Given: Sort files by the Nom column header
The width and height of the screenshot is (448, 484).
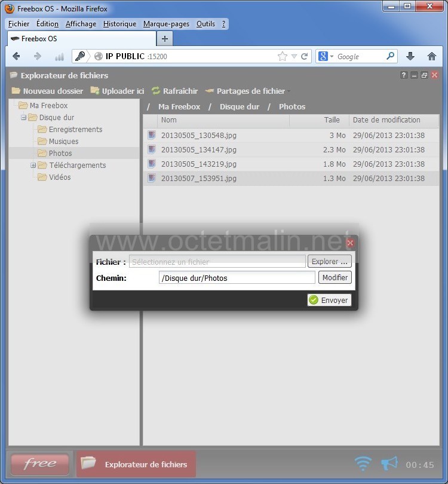Looking at the screenshot, I should tap(223, 120).
